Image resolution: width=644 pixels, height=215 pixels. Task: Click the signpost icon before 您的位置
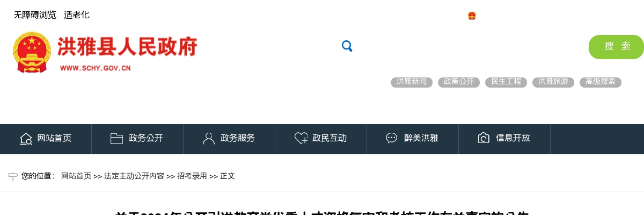[x=13, y=176]
